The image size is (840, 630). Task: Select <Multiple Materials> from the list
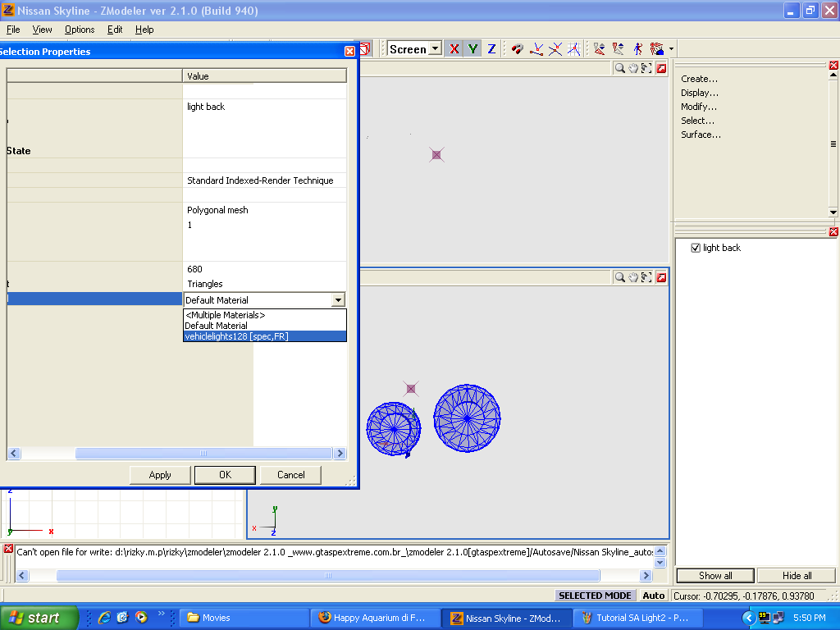(x=265, y=315)
